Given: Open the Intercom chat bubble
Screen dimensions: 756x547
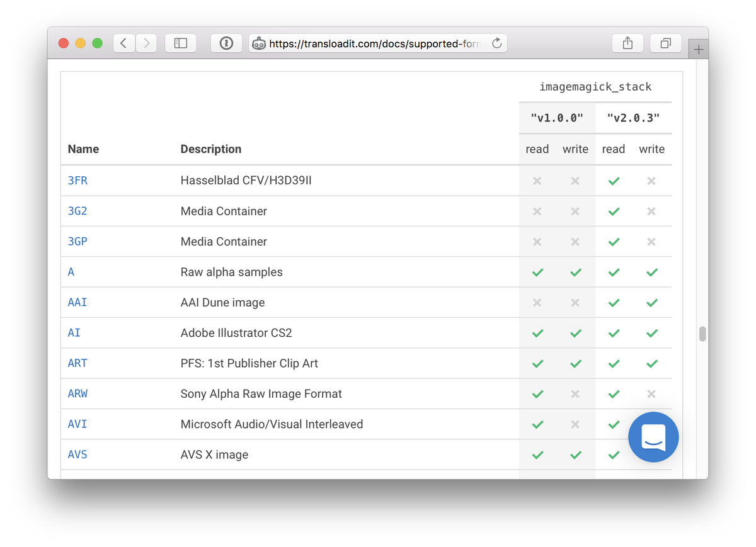Looking at the screenshot, I should tap(653, 437).
